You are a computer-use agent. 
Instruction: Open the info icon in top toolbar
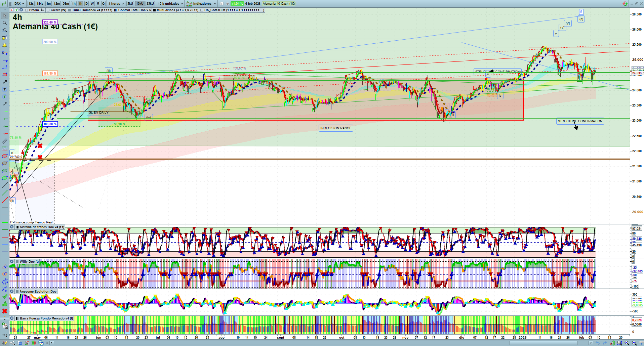(x=222, y=4)
